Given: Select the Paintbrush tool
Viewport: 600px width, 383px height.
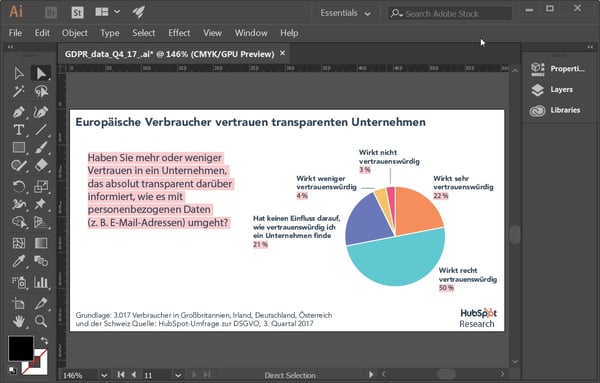Looking at the screenshot, I should click(41, 147).
